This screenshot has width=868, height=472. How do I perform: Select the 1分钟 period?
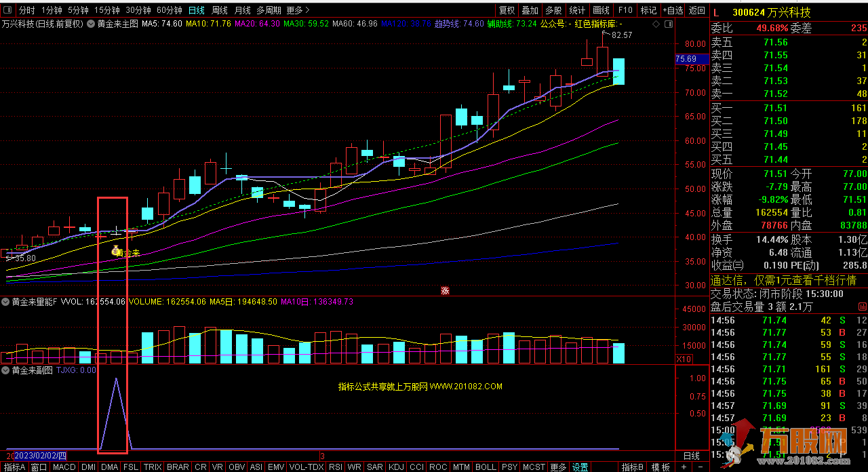[52, 10]
